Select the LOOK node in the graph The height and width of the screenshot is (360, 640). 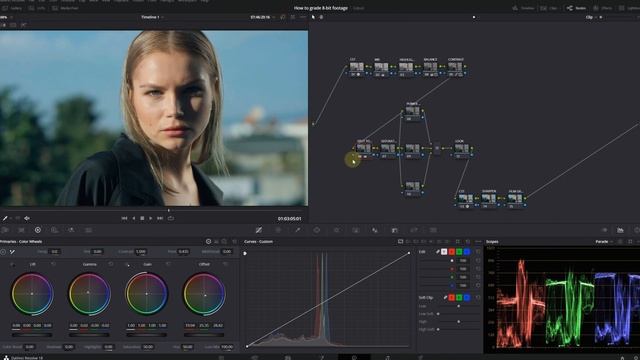462,149
